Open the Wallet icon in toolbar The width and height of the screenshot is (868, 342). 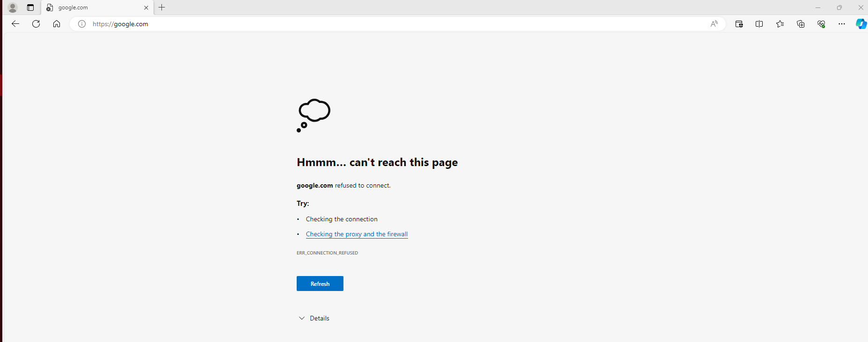[x=739, y=24]
